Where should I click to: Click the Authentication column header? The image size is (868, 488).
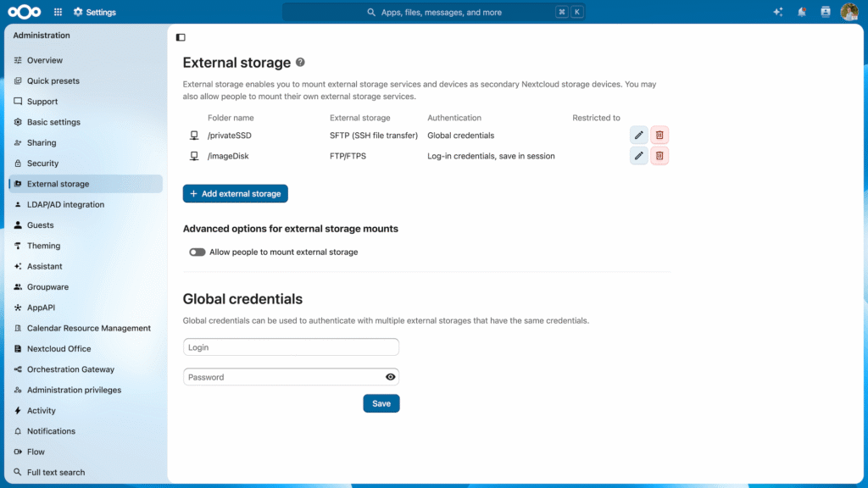[454, 118]
